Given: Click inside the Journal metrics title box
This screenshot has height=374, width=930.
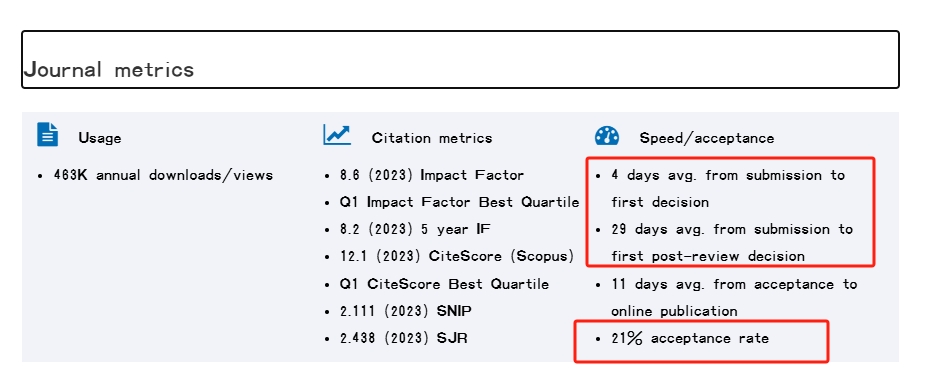Looking at the screenshot, I should [x=460, y=59].
